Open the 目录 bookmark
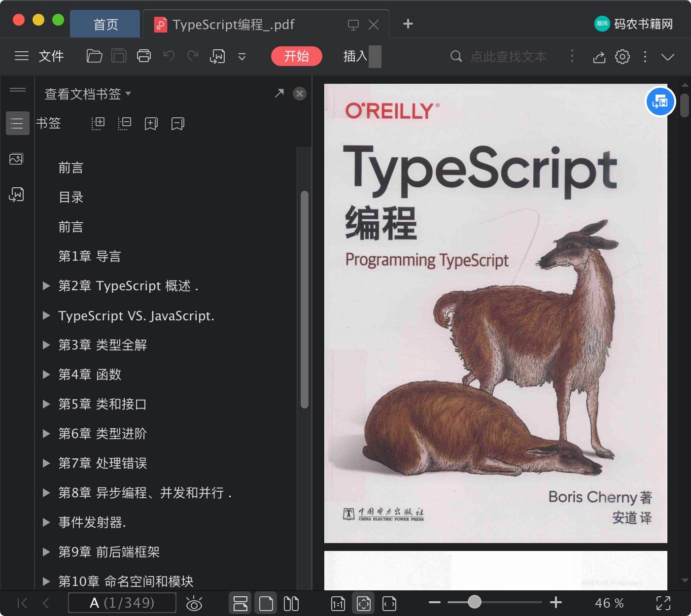 71,197
